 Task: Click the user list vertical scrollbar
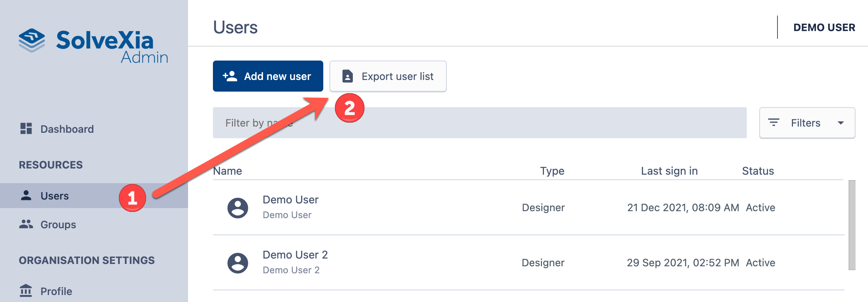(x=852, y=225)
